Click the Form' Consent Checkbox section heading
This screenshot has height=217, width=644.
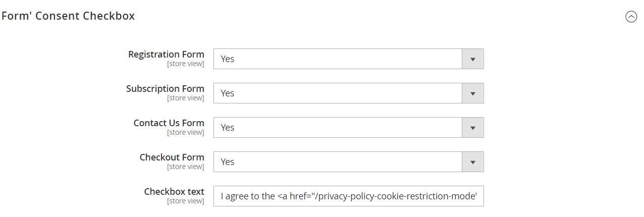pos(68,16)
